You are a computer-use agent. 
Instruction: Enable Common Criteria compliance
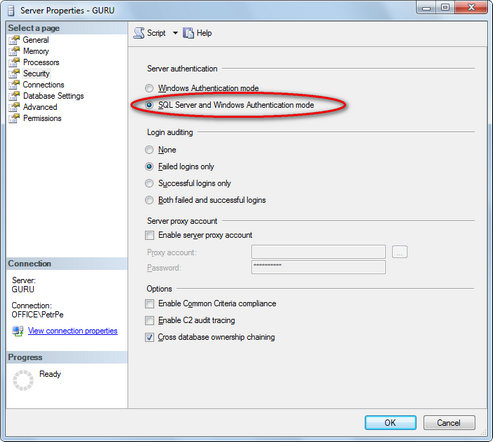click(x=149, y=304)
